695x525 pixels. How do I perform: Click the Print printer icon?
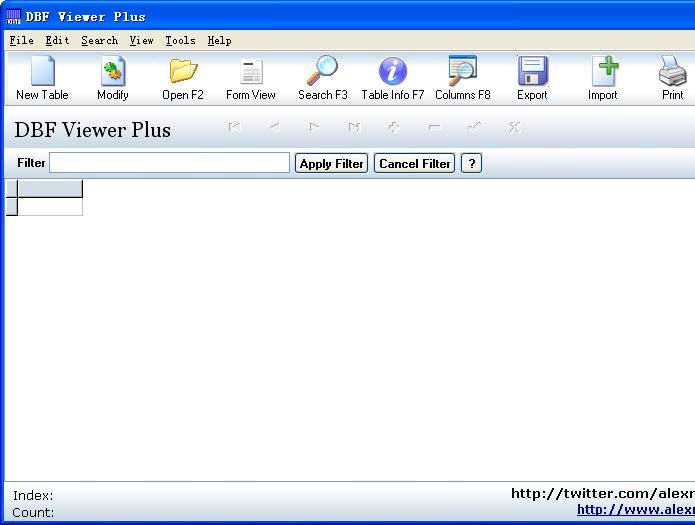click(x=672, y=78)
